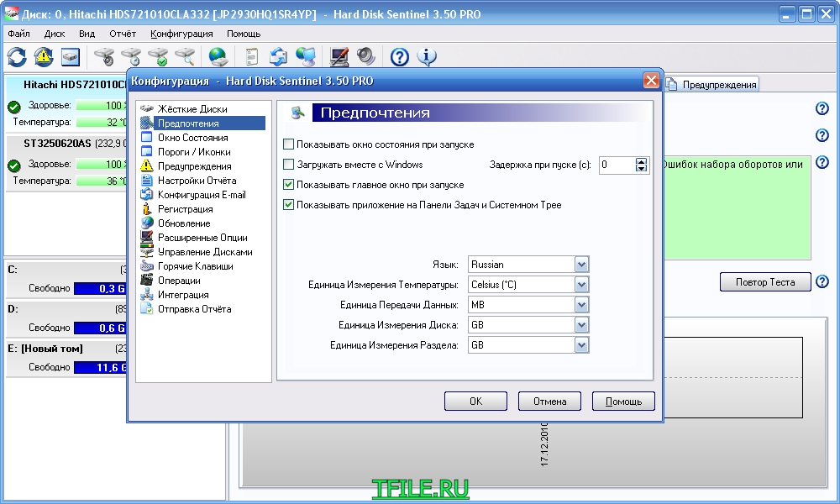
Task: Click the Помощь button in dialog
Action: point(623,402)
